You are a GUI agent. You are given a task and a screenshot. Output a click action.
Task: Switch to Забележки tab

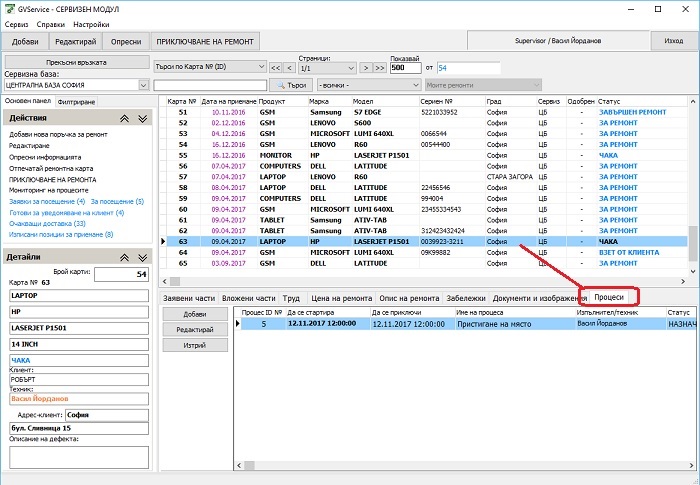pyautogui.click(x=466, y=298)
